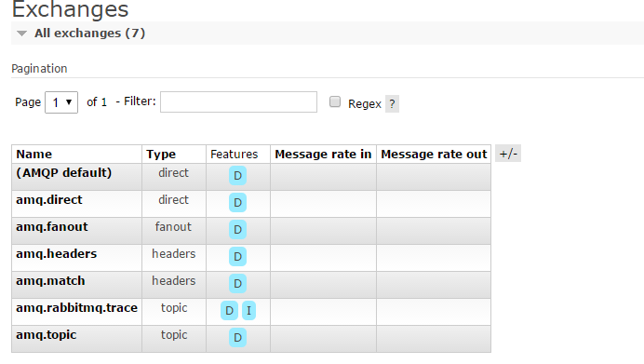This screenshot has height=364, width=644.
Task: Open the Regex help question mark
Action: [x=392, y=104]
